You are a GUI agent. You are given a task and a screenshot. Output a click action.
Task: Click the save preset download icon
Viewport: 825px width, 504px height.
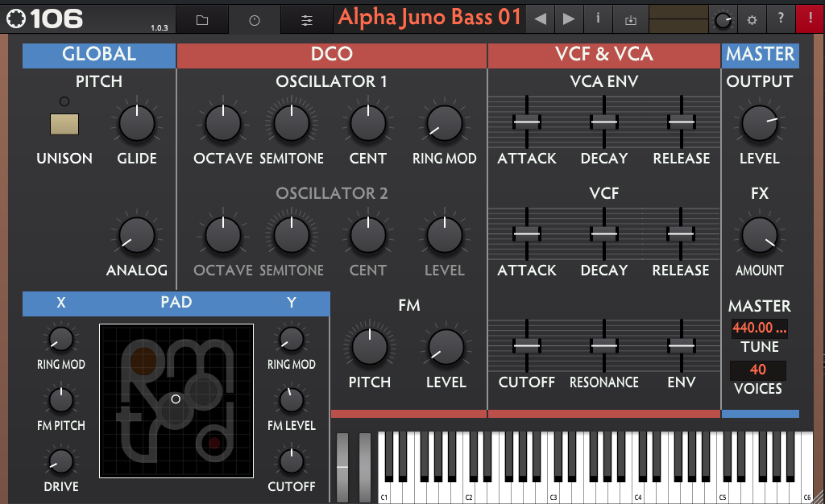tap(630, 20)
